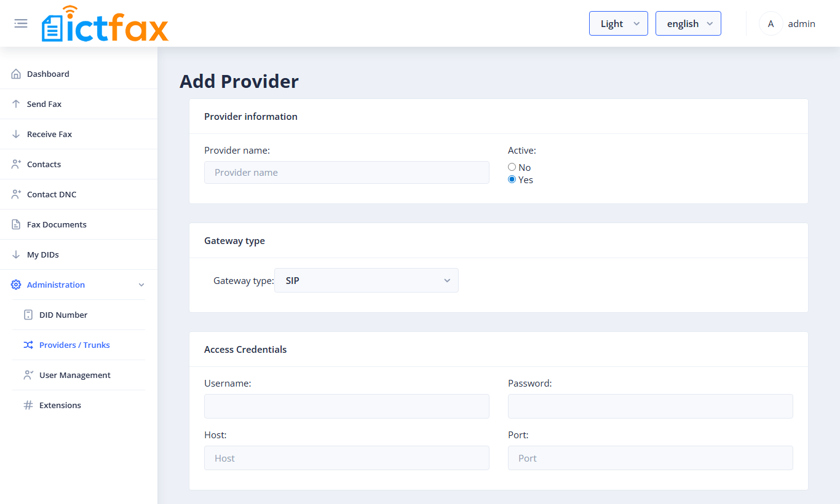The height and width of the screenshot is (504, 840).
Task: Click the Providers / Trunks shuffle icon
Action: [x=28, y=345]
